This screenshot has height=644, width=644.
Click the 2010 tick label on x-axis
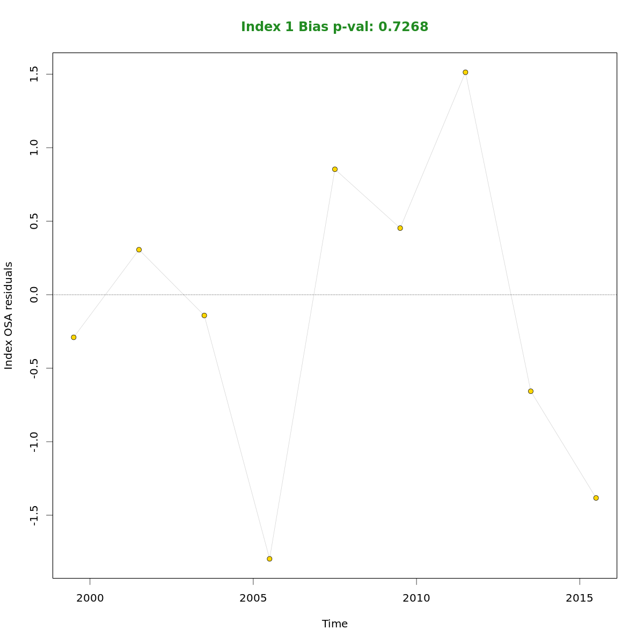click(x=416, y=598)
